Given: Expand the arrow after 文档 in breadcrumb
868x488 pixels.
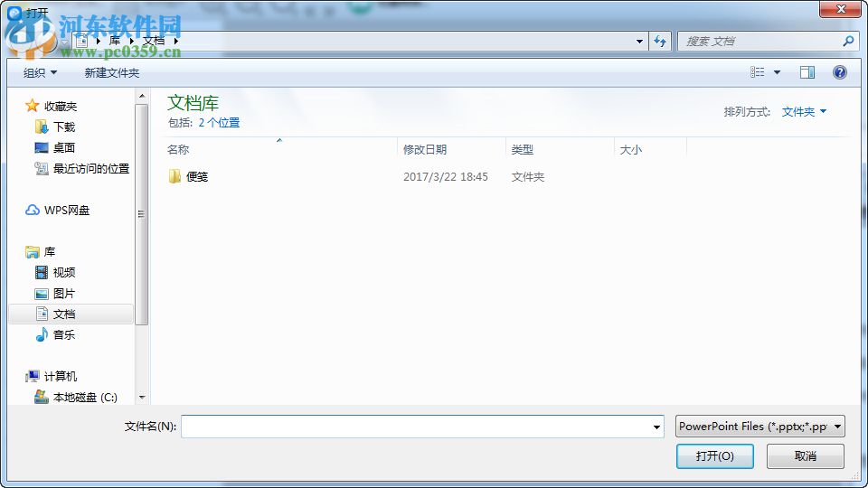Looking at the screenshot, I should [x=176, y=41].
